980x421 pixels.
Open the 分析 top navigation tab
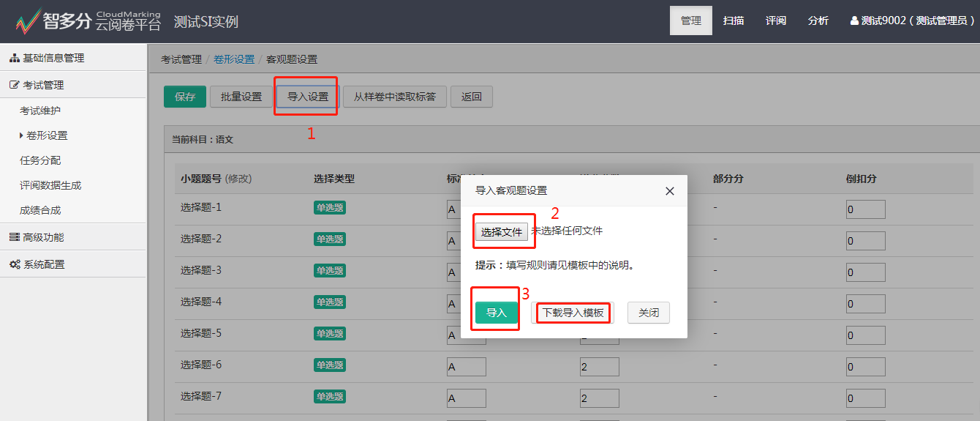coord(818,21)
